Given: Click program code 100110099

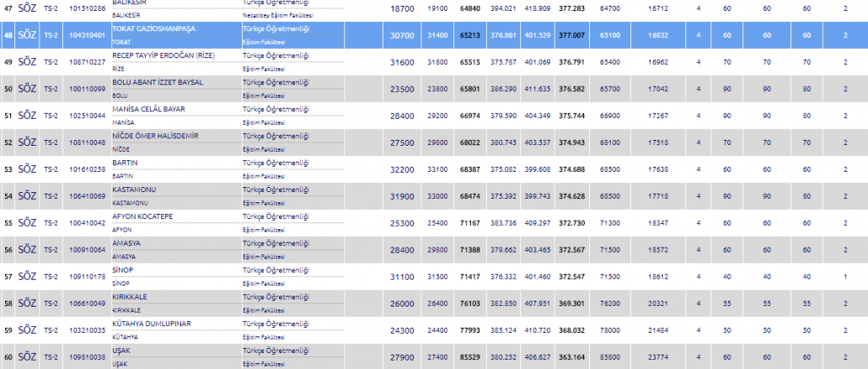Looking at the screenshot, I should click(86, 88).
